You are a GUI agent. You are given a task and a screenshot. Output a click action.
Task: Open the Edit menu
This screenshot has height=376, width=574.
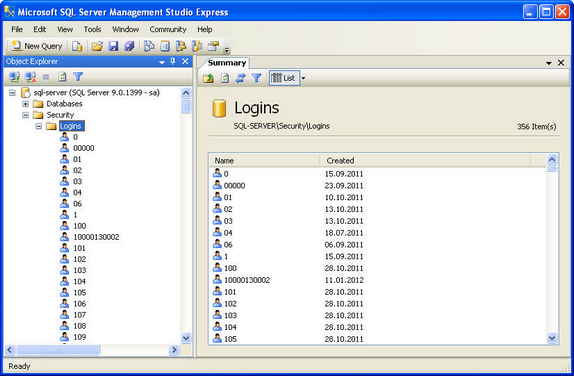(x=40, y=29)
